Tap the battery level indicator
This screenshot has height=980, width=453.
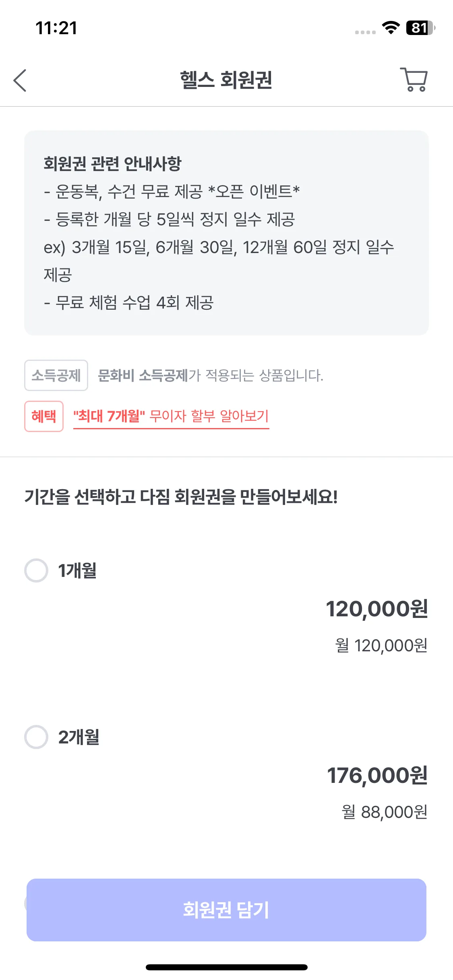tap(420, 28)
